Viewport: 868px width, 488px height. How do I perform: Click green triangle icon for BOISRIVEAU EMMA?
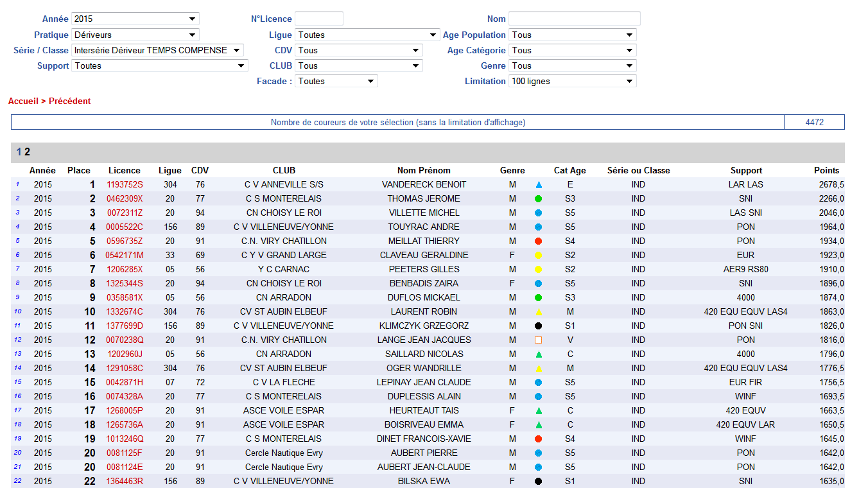539,425
